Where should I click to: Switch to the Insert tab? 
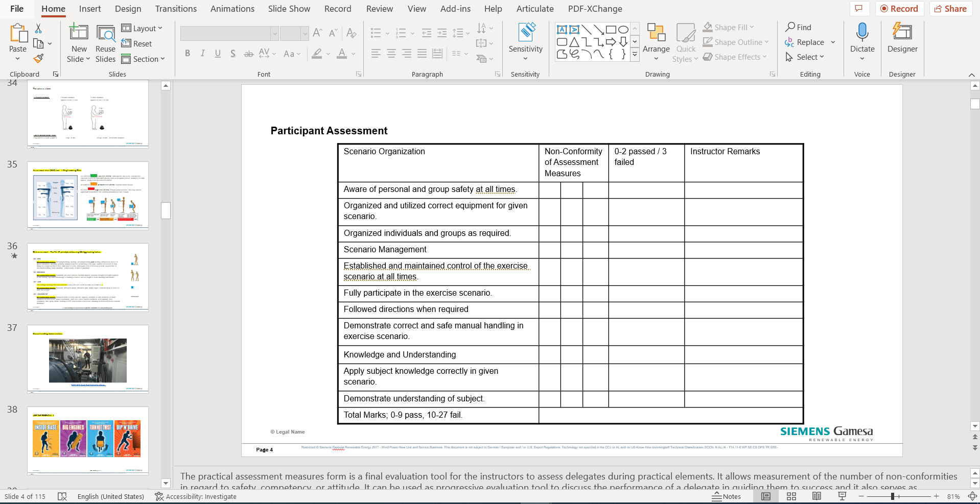click(90, 9)
